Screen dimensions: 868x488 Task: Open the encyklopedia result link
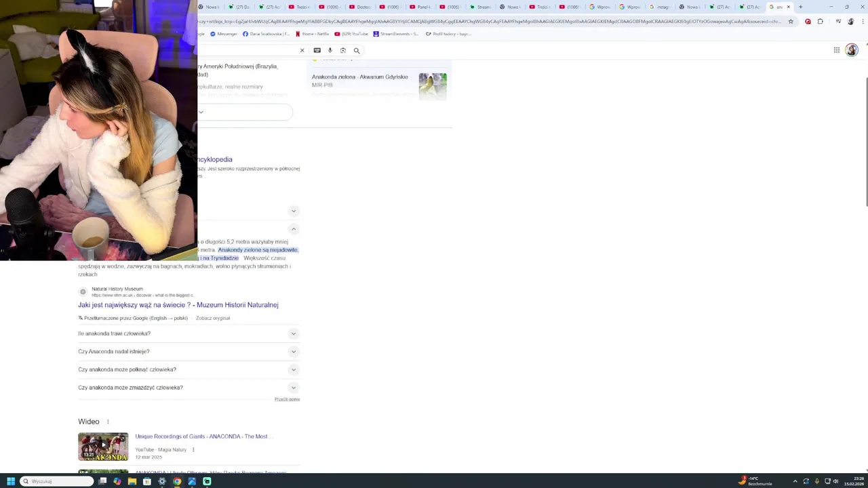215,159
